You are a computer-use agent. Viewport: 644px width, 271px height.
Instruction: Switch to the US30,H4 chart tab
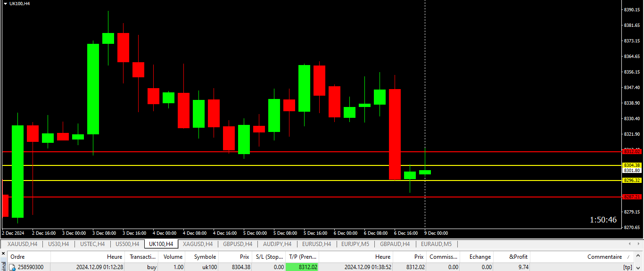[58, 244]
